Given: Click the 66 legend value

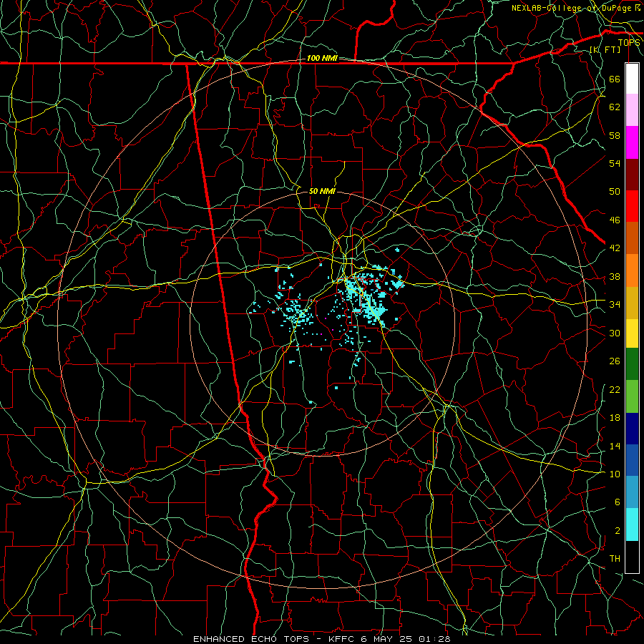Looking at the screenshot, I should (615, 79).
